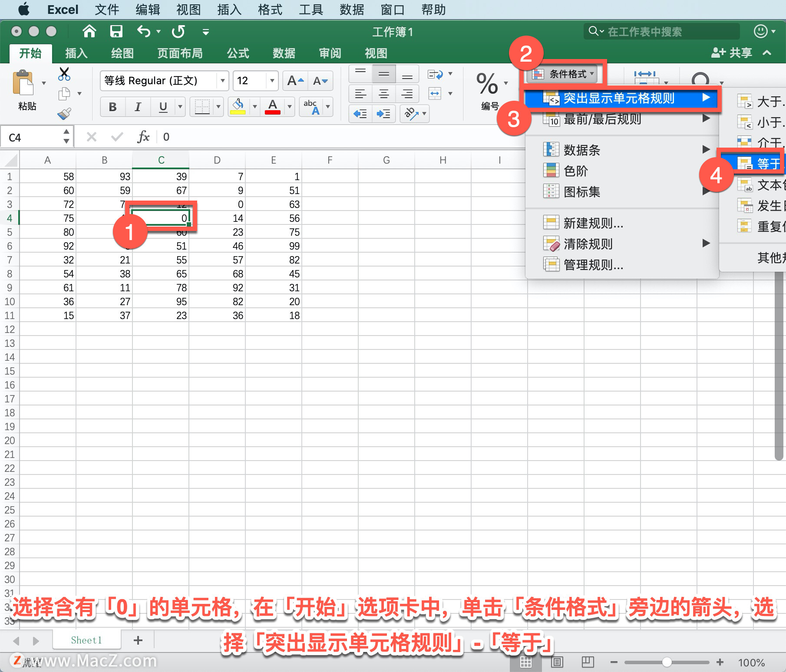Select 数据条 menu entry
This screenshot has width=786, height=672.
click(x=621, y=150)
